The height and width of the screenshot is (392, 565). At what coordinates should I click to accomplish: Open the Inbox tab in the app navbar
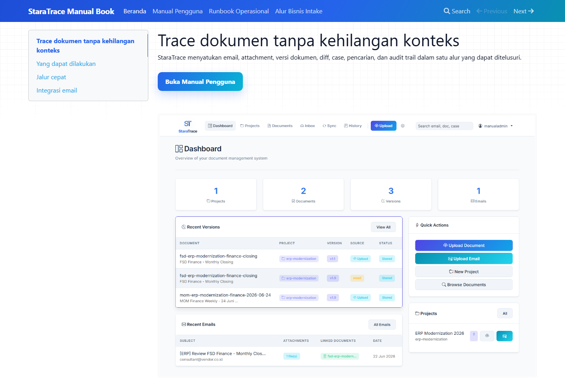[x=308, y=126]
